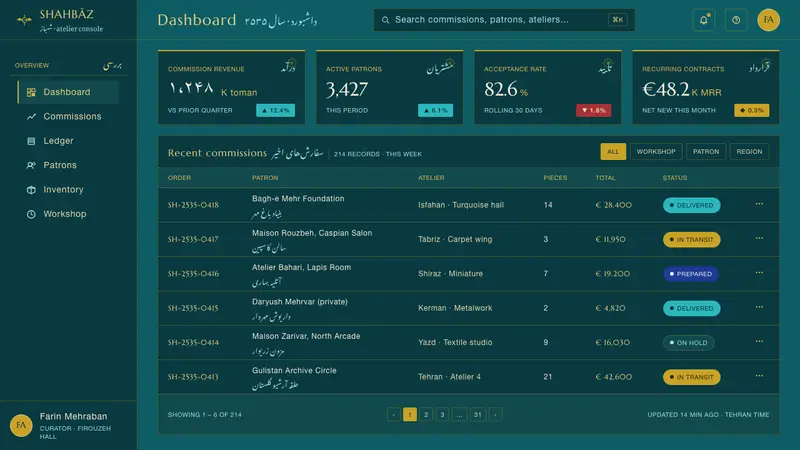Click the yellow 0.3% change badge
The image size is (800, 450).
pyautogui.click(x=752, y=110)
